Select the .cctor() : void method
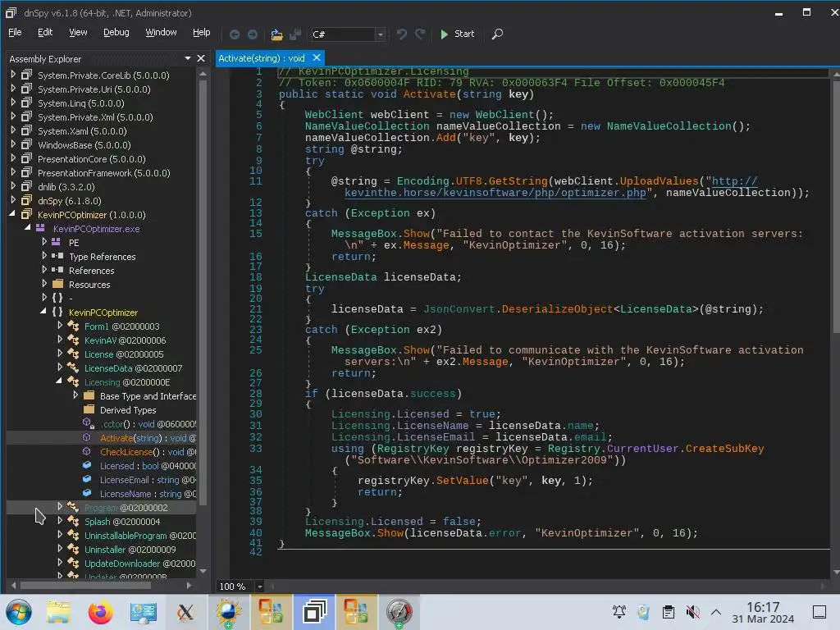 (x=148, y=424)
